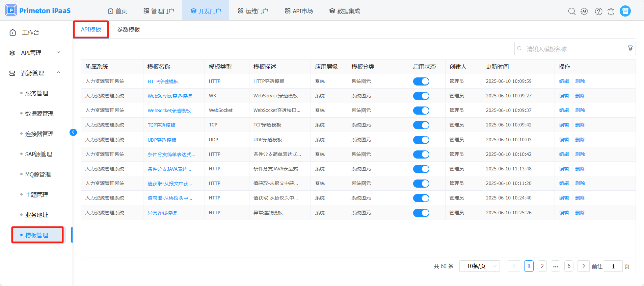Open the AI assistant icon

pos(584,11)
